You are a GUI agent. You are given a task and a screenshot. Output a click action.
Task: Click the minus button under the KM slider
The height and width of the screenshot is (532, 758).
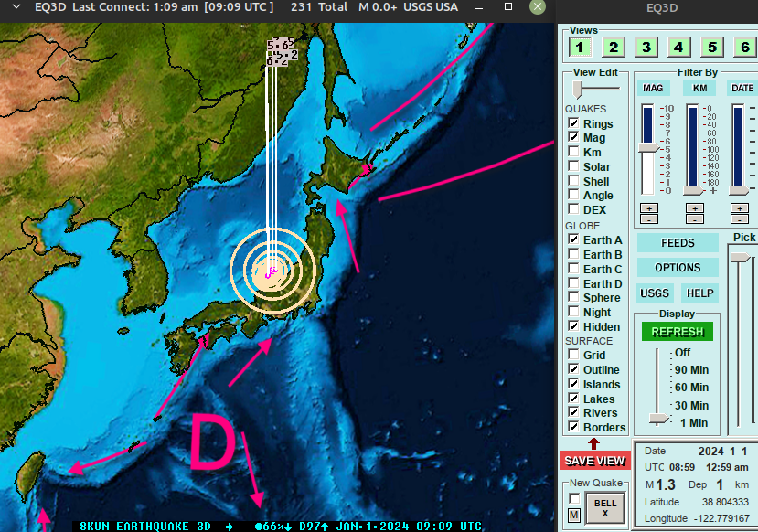coord(695,218)
